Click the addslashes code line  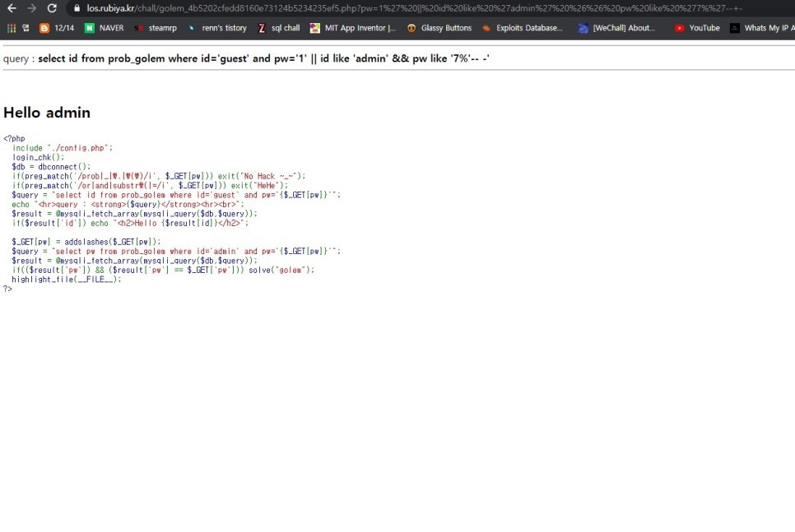[x=86, y=242]
